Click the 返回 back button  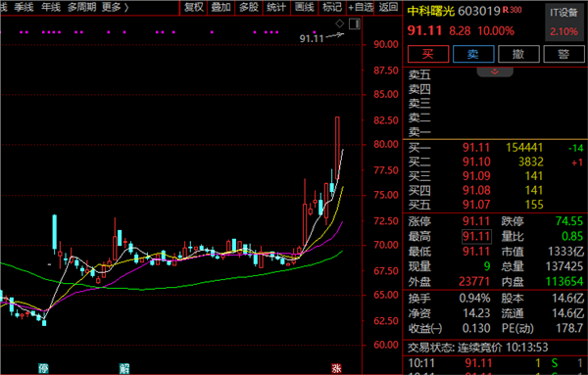(388, 7)
